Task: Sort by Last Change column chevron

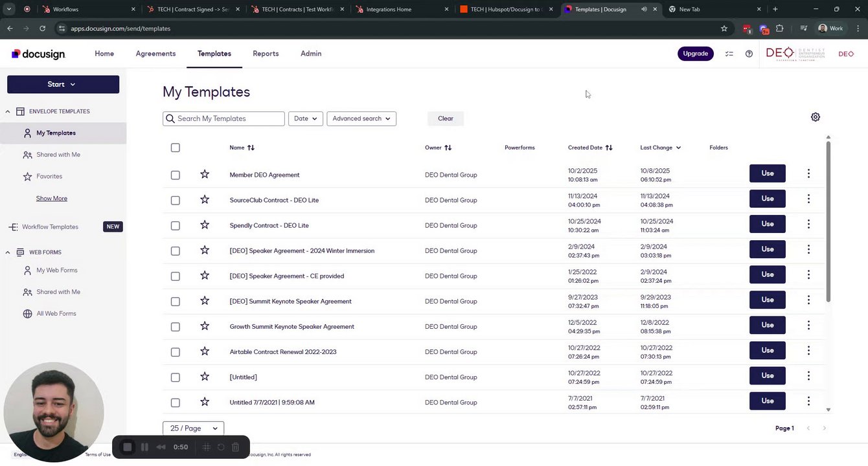Action: click(x=678, y=148)
